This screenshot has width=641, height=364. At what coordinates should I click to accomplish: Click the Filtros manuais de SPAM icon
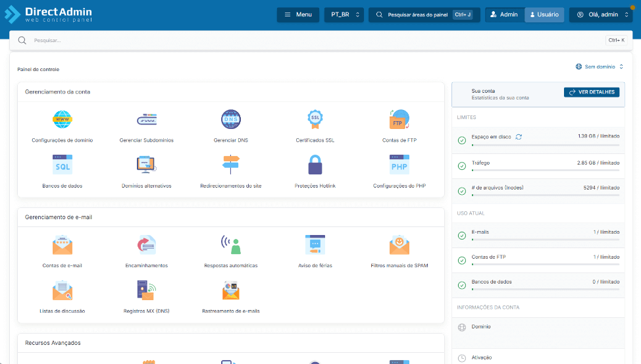[399, 245]
